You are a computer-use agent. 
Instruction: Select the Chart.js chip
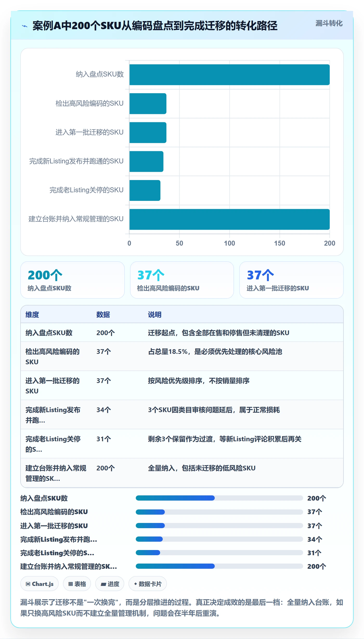[x=40, y=584]
